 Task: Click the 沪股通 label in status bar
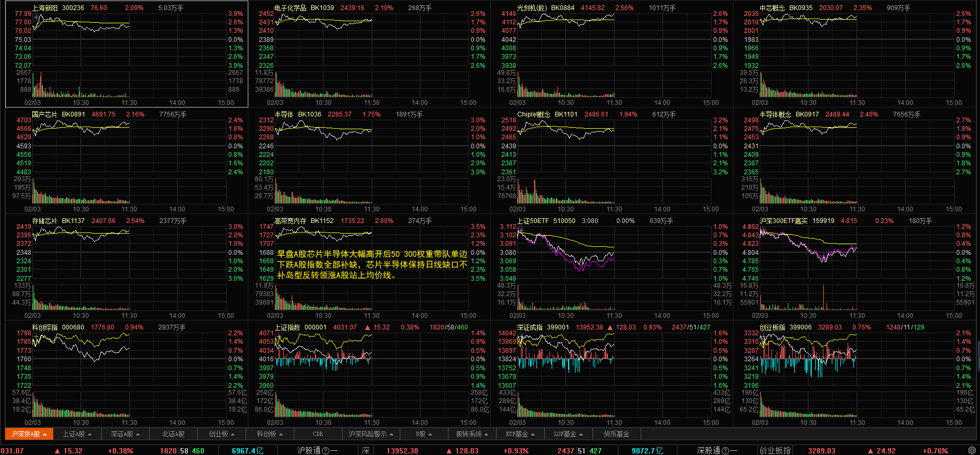309,451
